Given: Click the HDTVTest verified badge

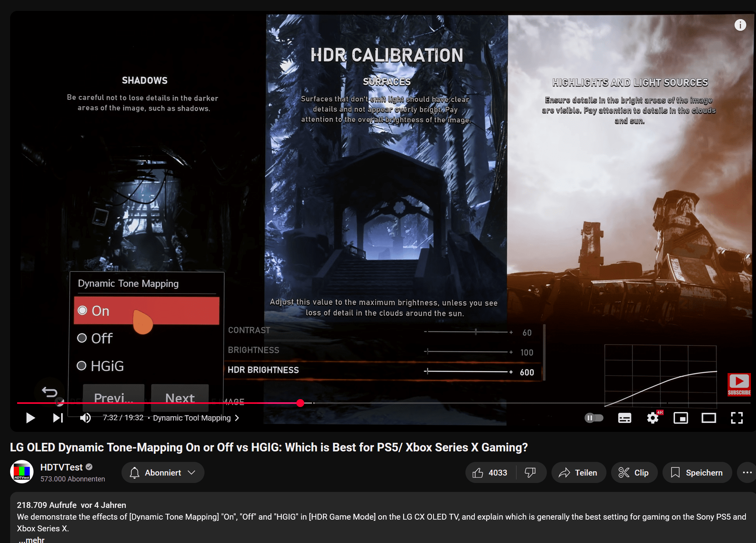Looking at the screenshot, I should coord(89,467).
